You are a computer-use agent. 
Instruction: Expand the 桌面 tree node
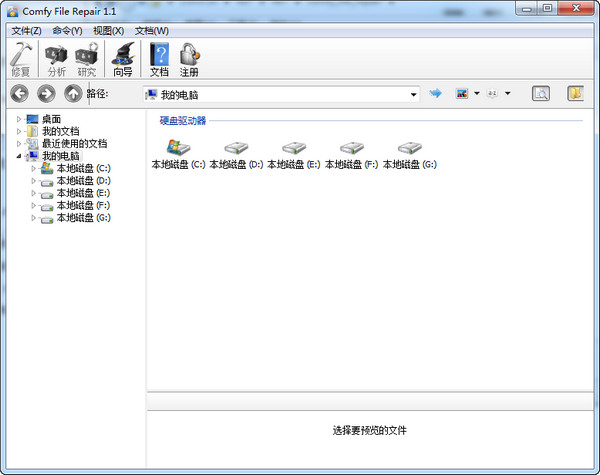19,119
